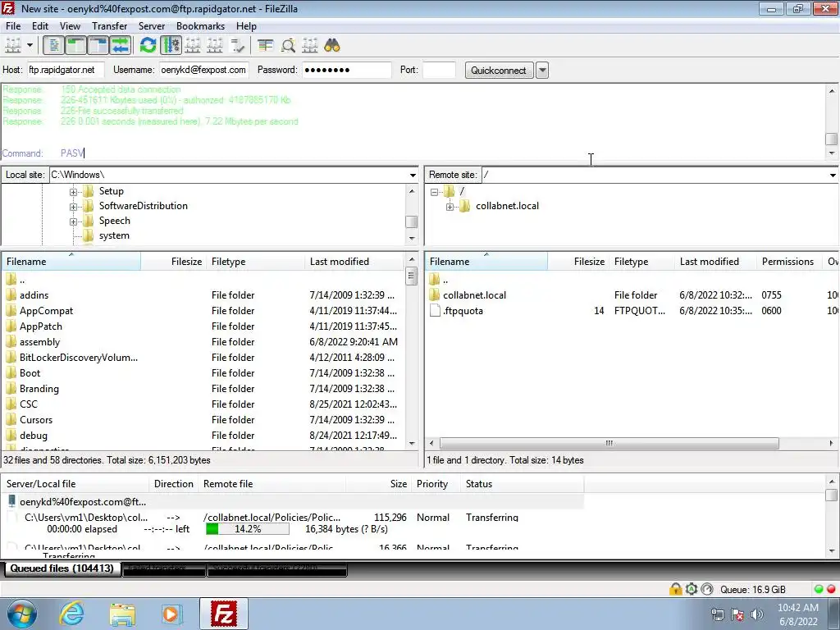Open the Bookmarks menu

[x=200, y=25]
